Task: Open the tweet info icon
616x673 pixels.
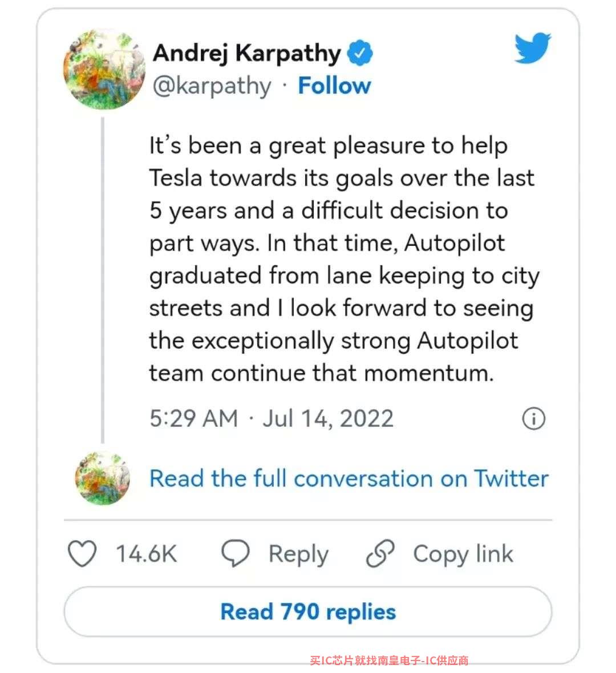Action: coord(533,419)
